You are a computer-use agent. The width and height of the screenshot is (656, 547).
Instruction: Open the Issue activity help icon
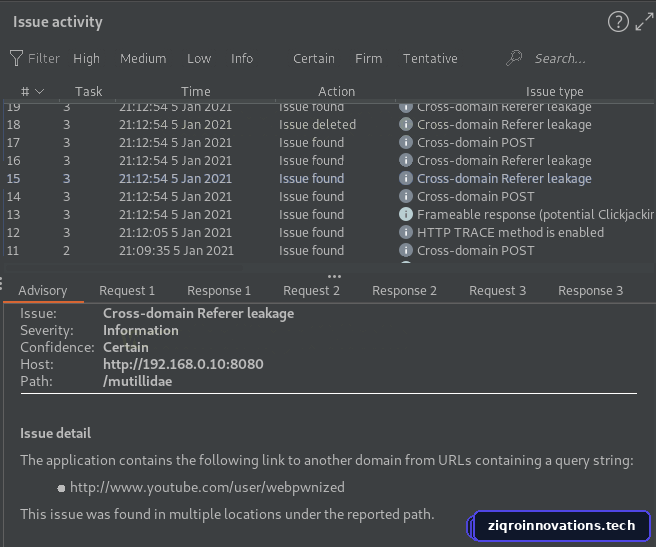618,22
